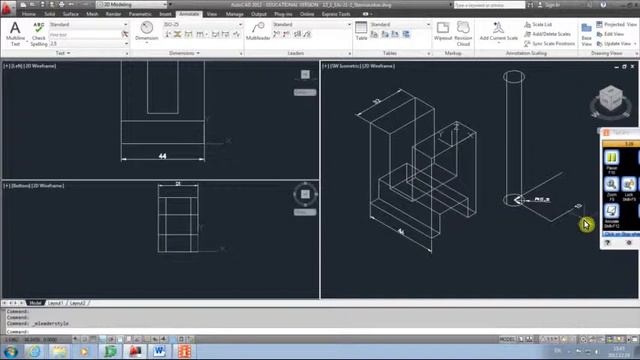The height and width of the screenshot is (360, 640).
Task: Choose the Revision Cloud tool
Action: (463, 34)
